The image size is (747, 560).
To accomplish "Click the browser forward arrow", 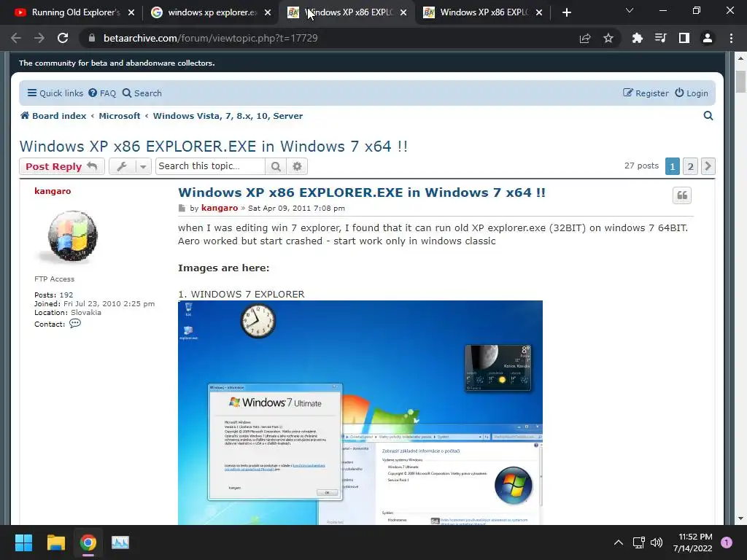I will tap(39, 38).
